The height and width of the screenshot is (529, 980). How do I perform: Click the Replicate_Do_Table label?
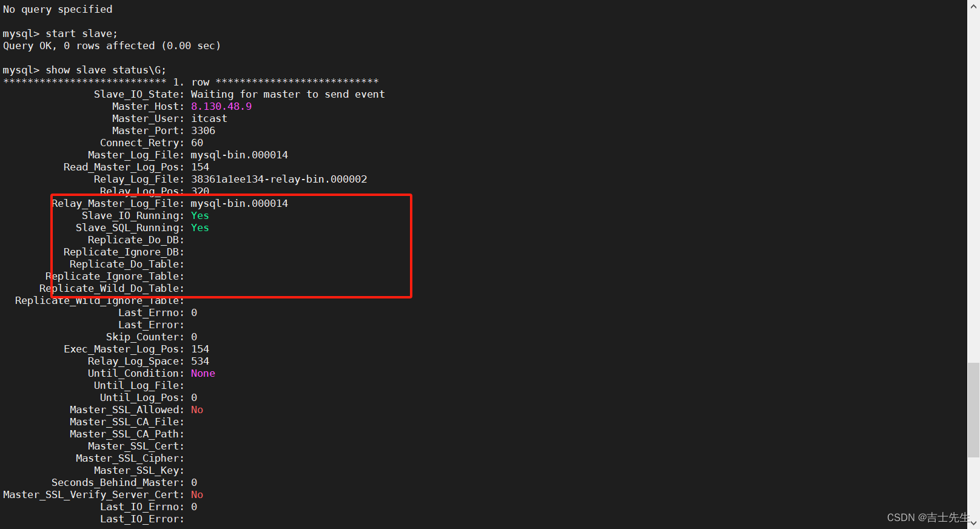click(x=127, y=264)
